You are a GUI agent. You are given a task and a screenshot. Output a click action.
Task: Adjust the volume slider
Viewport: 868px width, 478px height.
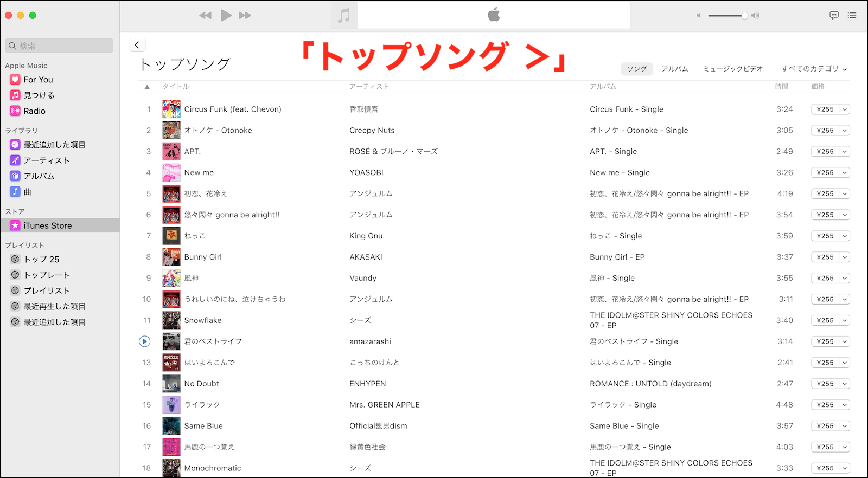pos(728,16)
